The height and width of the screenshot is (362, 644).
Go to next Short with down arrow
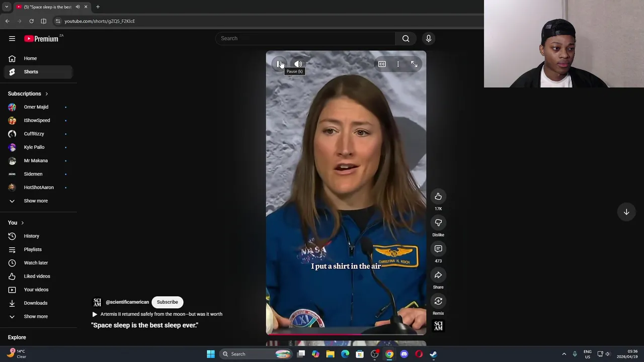[626, 212]
